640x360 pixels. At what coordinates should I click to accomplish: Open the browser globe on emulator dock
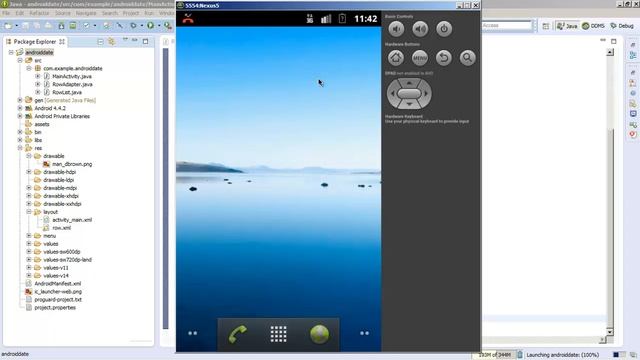319,334
